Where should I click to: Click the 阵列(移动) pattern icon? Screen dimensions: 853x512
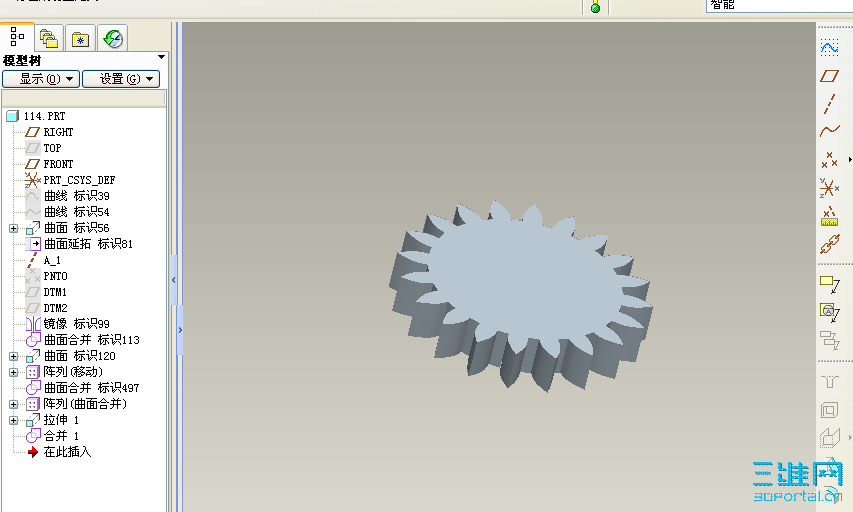pos(33,372)
